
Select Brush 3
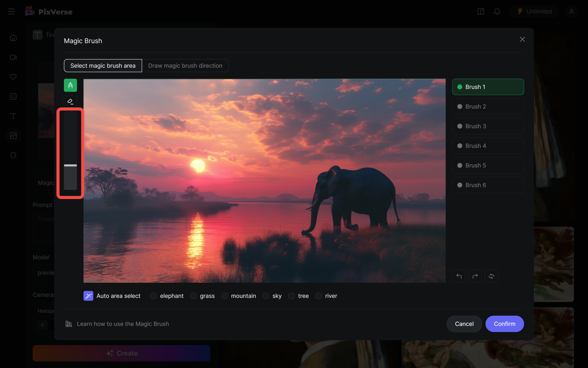488,126
